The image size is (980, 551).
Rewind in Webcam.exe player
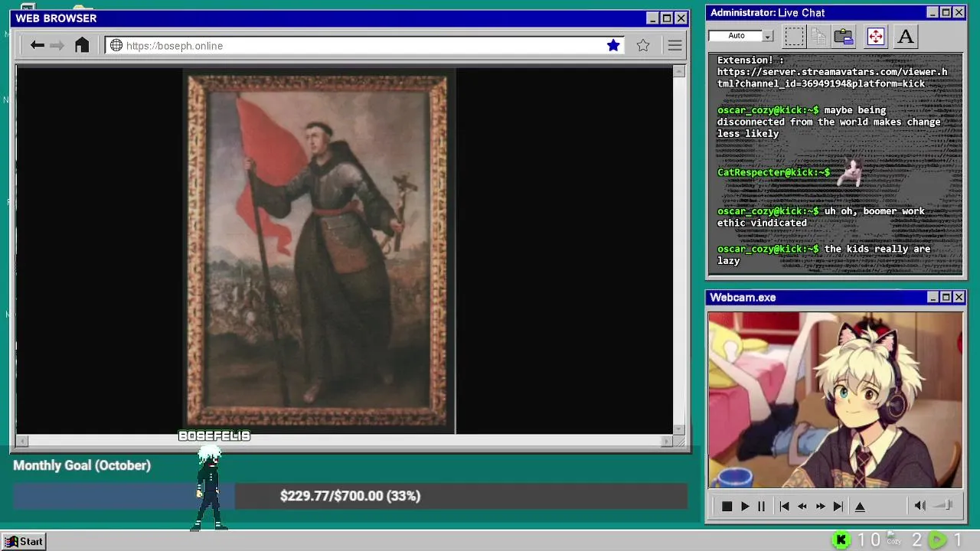(x=802, y=506)
